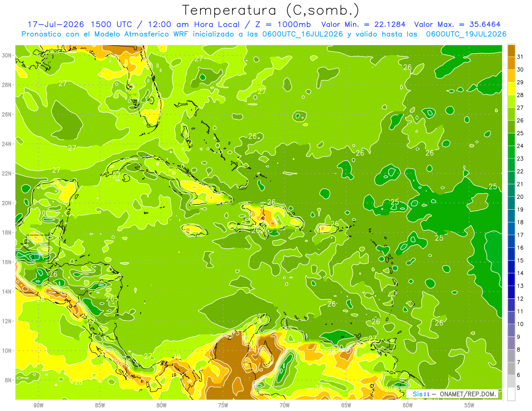Click the "Temperatura (C,somb.)" map title
532x411 pixels.
pos(270,10)
